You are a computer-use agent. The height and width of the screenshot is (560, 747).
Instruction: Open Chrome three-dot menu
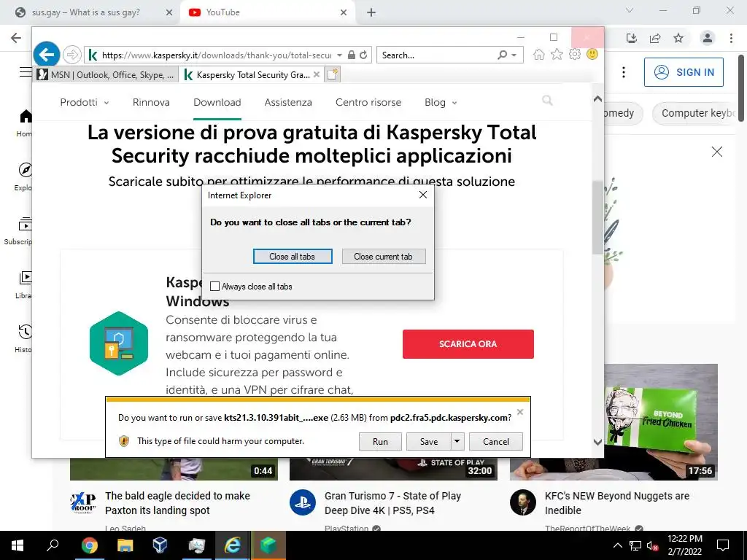coord(731,38)
